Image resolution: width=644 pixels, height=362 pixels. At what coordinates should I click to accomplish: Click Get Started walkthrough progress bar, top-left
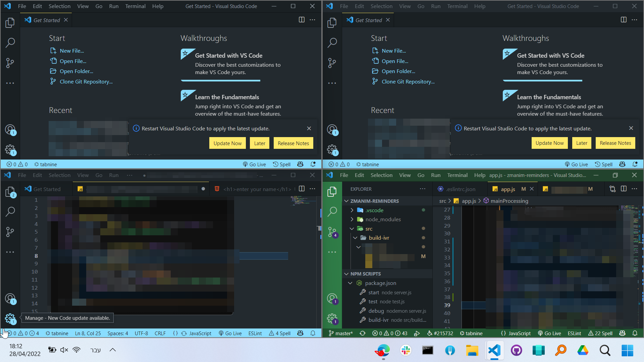coord(221,80)
